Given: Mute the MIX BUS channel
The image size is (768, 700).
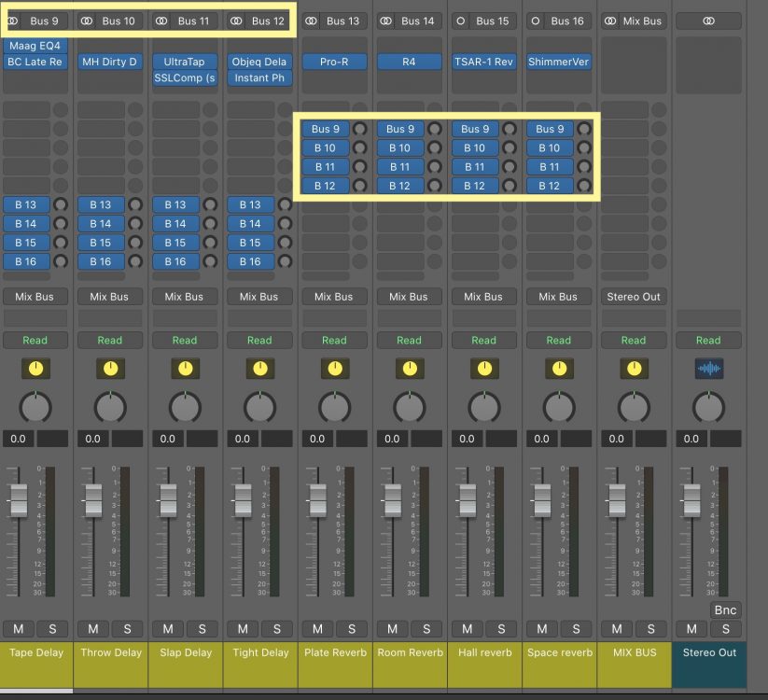Looking at the screenshot, I should (x=617, y=629).
